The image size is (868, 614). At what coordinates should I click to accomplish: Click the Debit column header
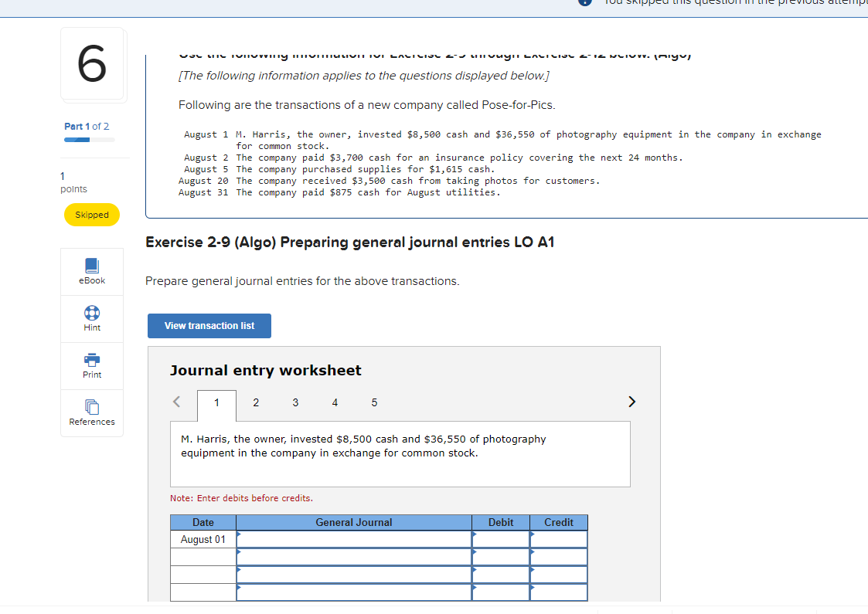tap(501, 522)
